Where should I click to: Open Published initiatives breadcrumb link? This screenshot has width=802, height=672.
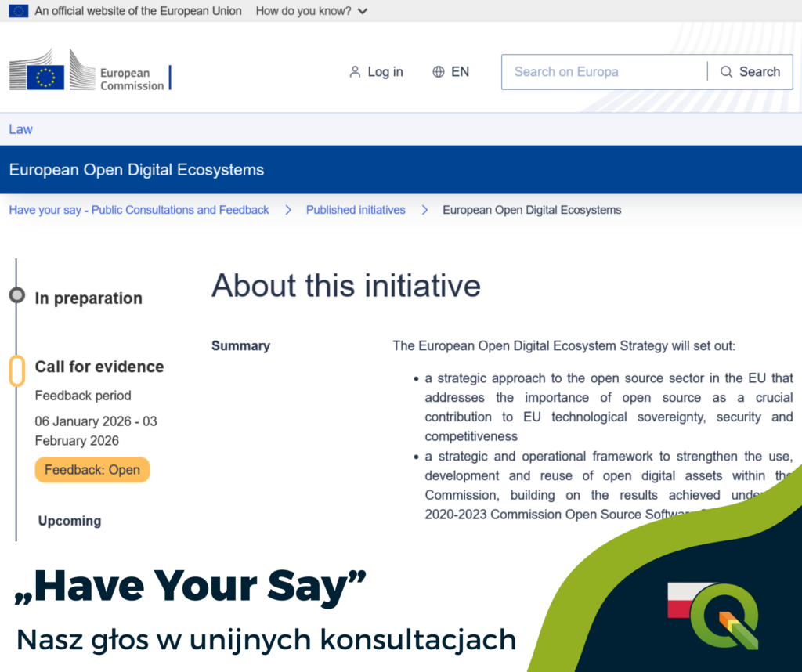356,210
